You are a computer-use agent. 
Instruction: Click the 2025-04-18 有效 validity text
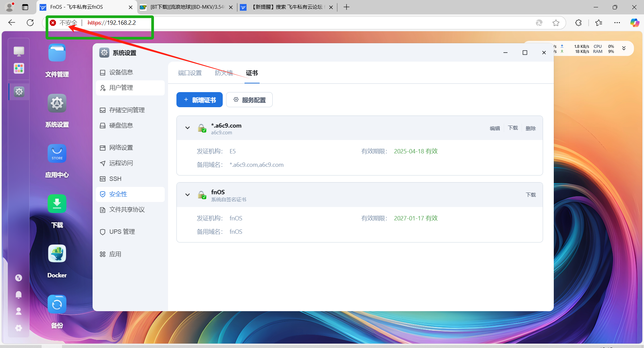point(416,151)
